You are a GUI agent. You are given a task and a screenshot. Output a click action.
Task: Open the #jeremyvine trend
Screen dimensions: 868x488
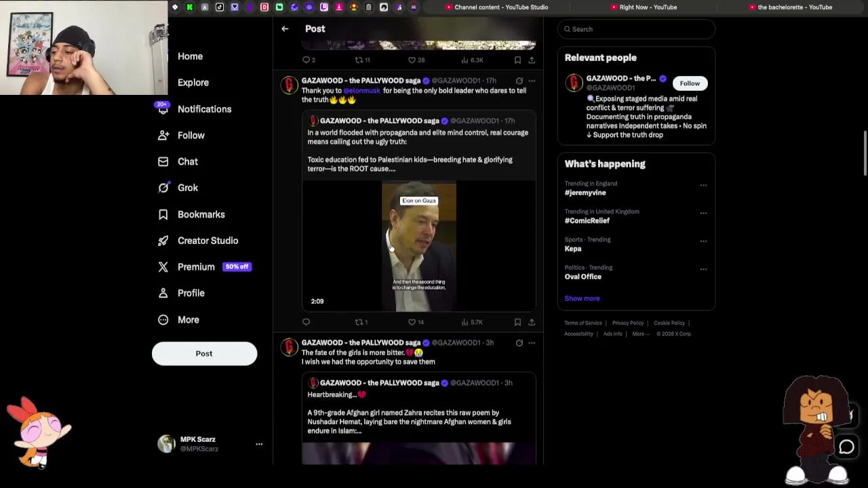[x=585, y=193]
